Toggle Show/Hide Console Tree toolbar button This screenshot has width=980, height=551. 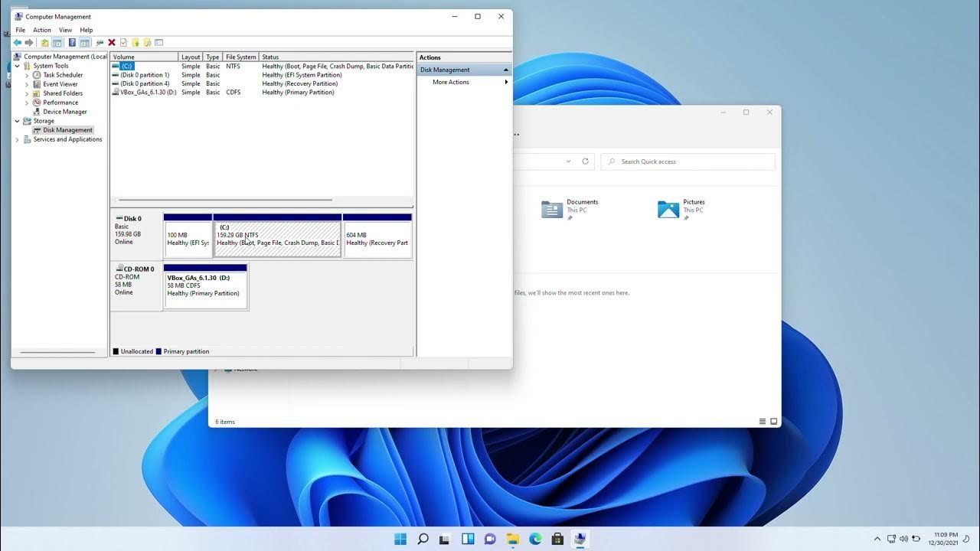click(x=57, y=43)
